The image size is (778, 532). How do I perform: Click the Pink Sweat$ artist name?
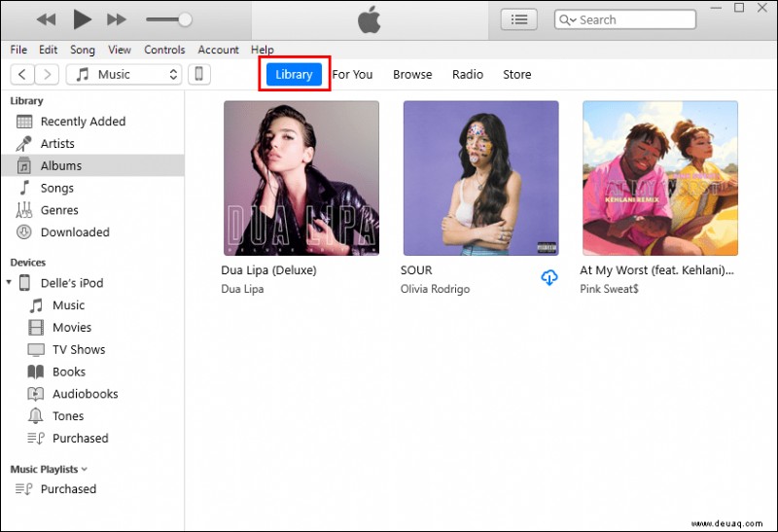[609, 289]
